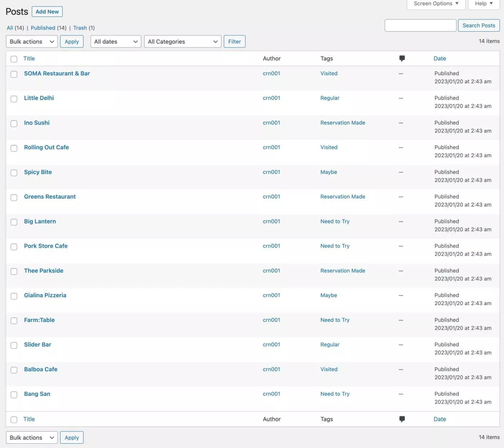Open the Slider Bar post

37,345
